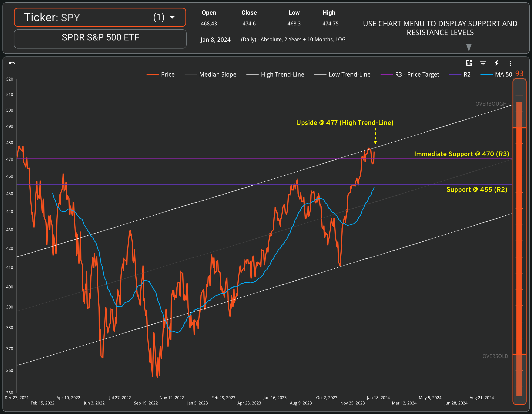This screenshot has width=532, height=414.
Task: Click the Close value 474.6
Action: point(249,24)
